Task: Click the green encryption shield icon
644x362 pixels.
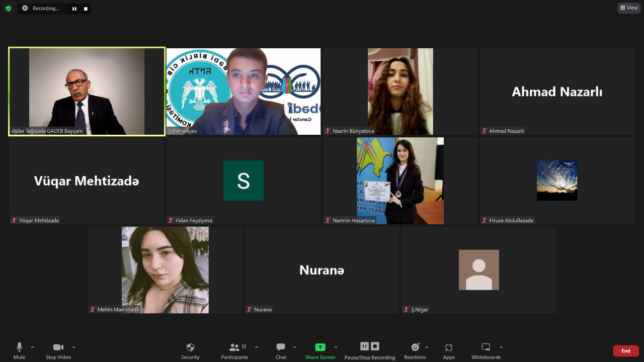Action: (8, 8)
